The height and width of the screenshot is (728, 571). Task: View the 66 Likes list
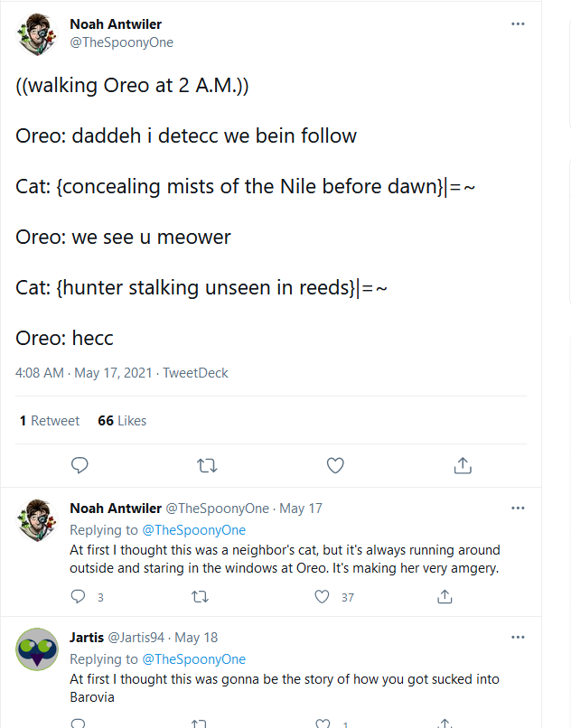click(x=122, y=421)
